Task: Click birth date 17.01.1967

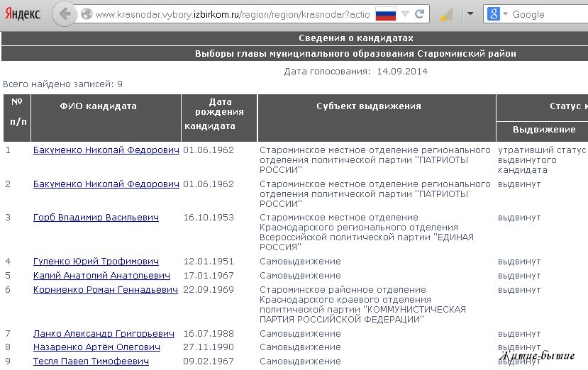Action: 209,276
